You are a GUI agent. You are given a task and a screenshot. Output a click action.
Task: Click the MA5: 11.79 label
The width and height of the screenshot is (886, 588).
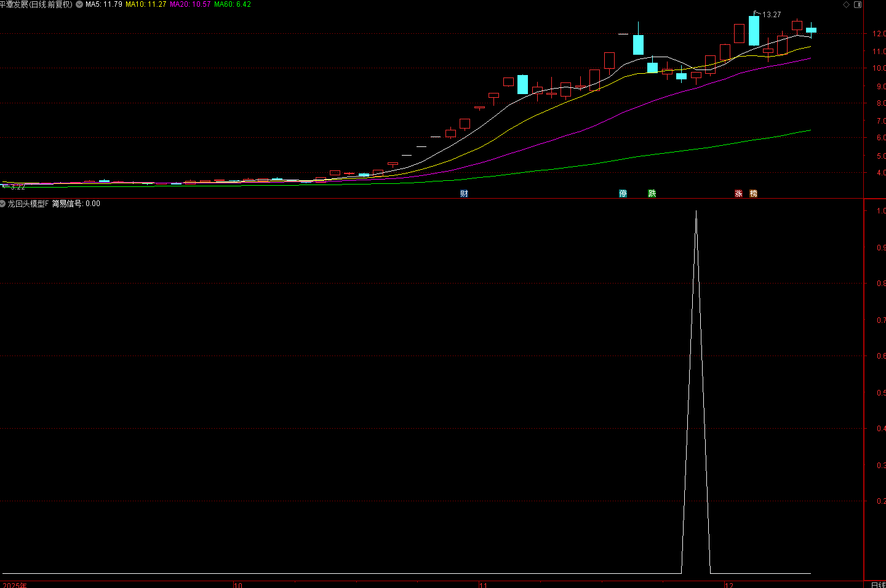104,4
